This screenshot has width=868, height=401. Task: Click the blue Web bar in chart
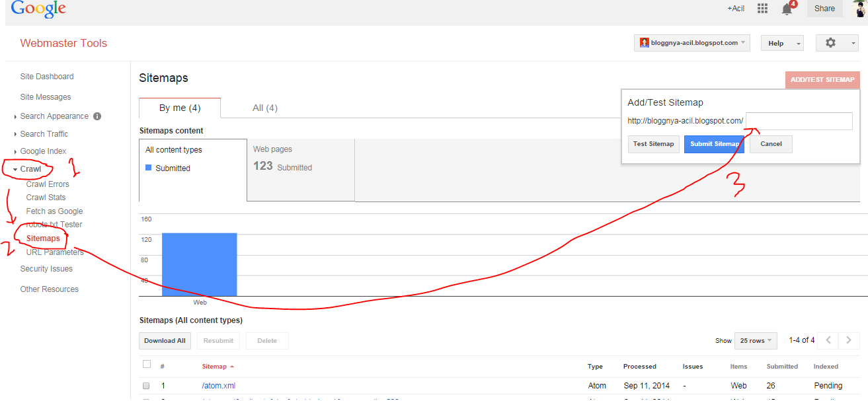[x=199, y=264]
